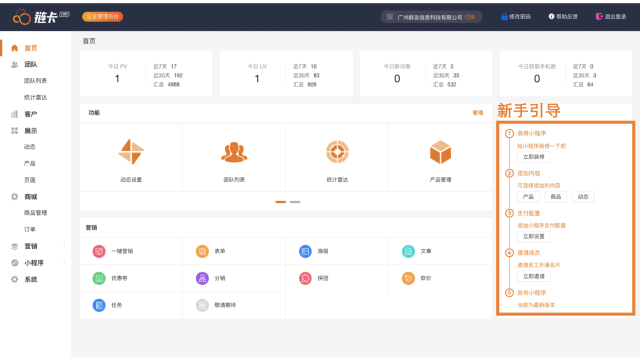Switch company using the top bar selector

coord(469,17)
